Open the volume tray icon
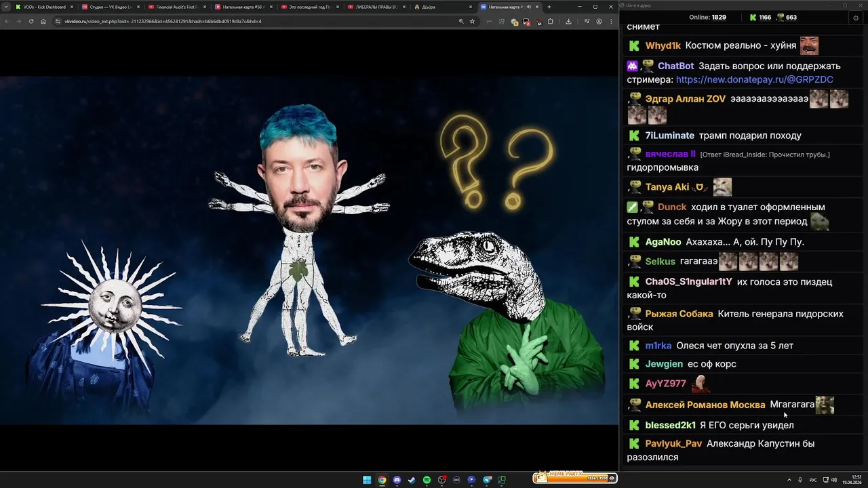This screenshot has width=868, height=488. [x=833, y=480]
